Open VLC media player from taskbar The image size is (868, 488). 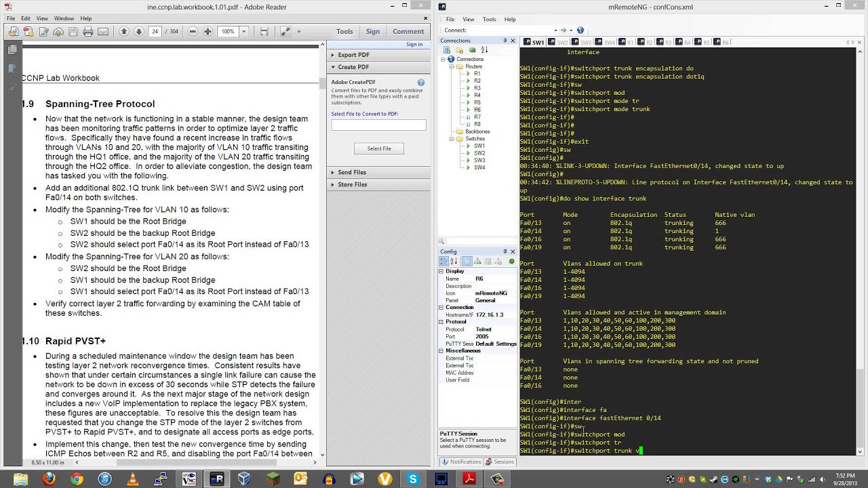pyautogui.click(x=133, y=479)
